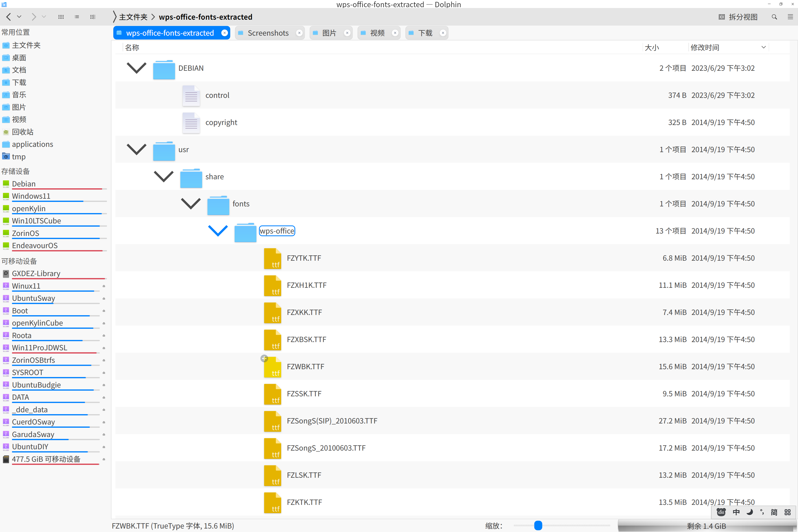Open the search magnifier icon

(x=774, y=16)
